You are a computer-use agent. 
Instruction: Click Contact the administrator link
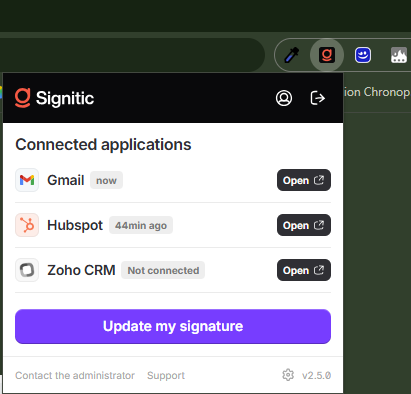pos(75,375)
